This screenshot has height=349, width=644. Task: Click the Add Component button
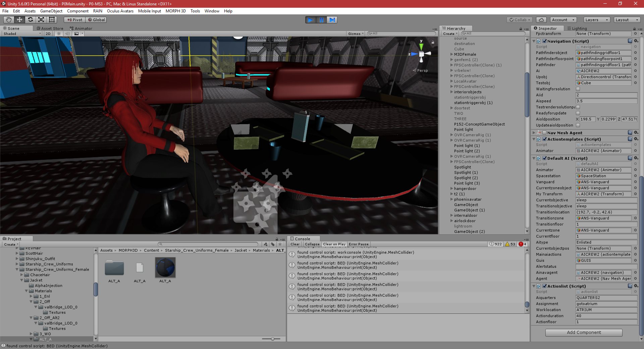pyautogui.click(x=584, y=332)
